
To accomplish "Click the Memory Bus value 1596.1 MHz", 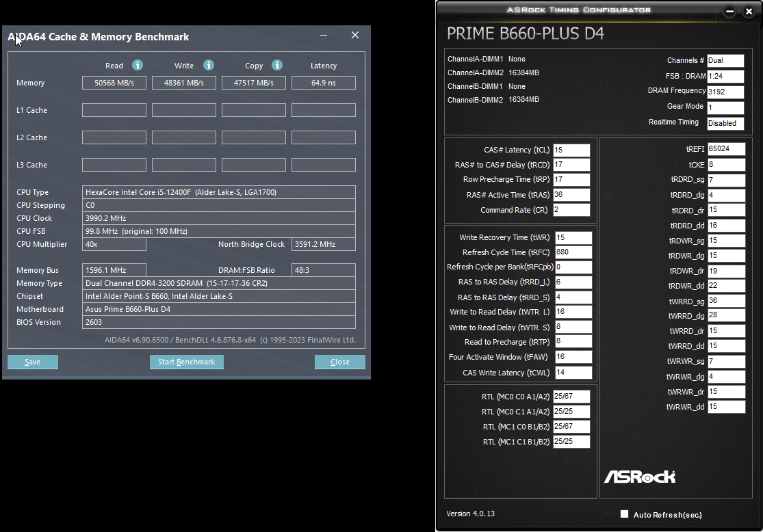I will point(114,270).
